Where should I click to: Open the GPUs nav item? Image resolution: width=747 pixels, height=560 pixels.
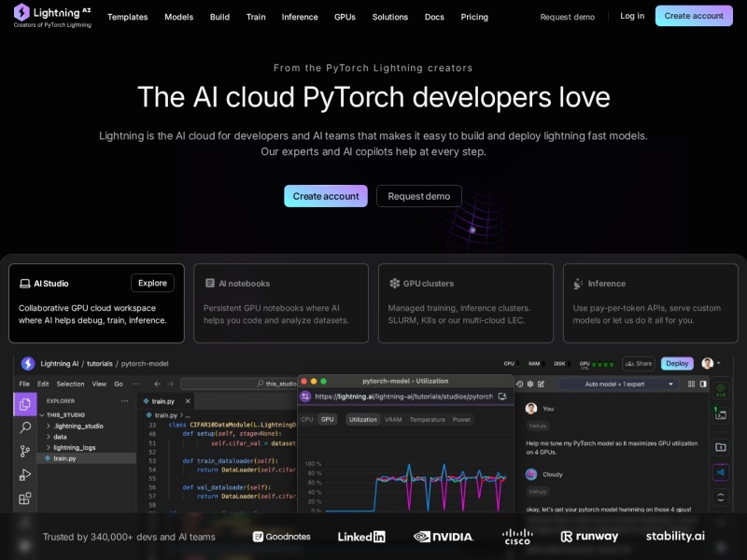pyautogui.click(x=345, y=17)
